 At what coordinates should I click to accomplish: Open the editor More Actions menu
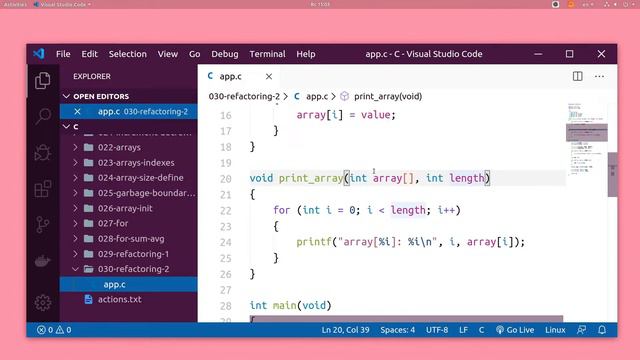pyautogui.click(x=599, y=76)
